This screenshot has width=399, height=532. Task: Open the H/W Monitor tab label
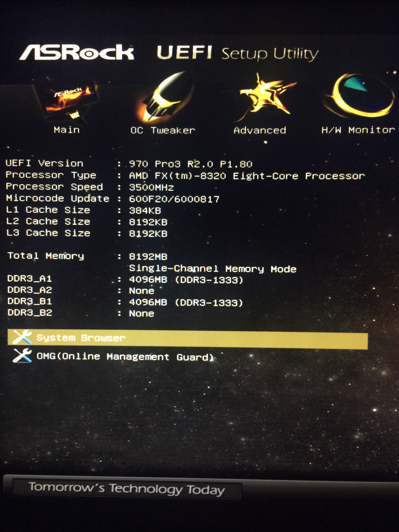tap(358, 130)
